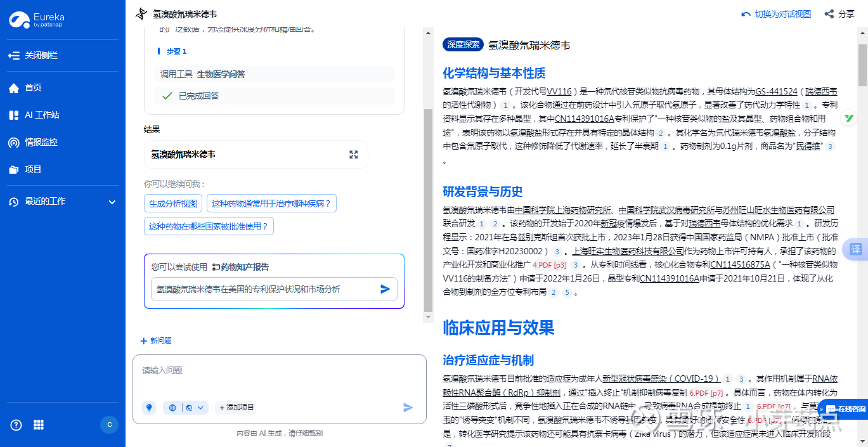Screen dimensions: 868x447
Task: Open the 新型冠状病毒感染（COVID-19） link
Action: pos(661,379)
